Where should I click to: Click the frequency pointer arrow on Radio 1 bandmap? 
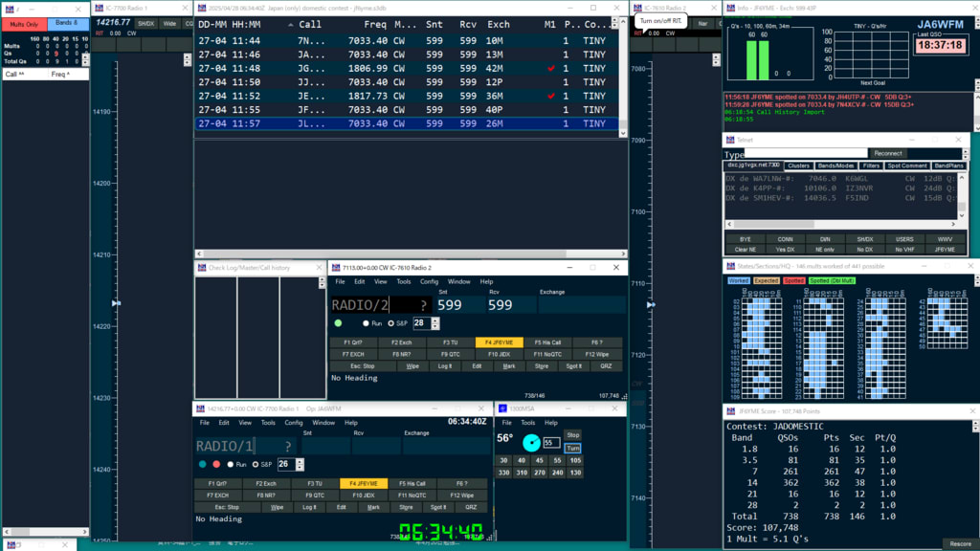[116, 303]
